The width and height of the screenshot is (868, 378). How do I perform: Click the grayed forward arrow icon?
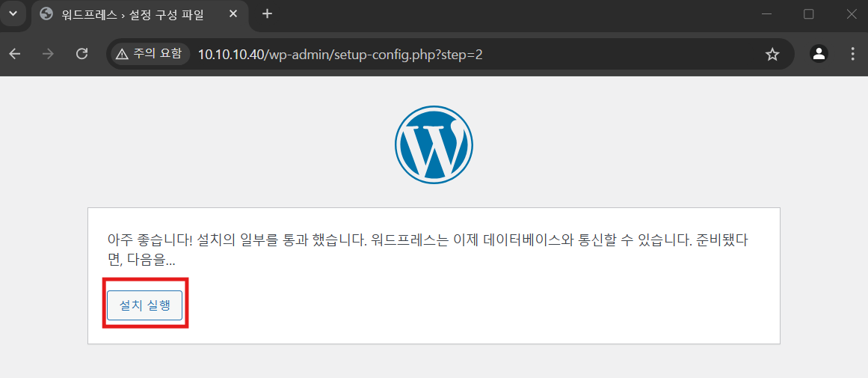pos(48,54)
